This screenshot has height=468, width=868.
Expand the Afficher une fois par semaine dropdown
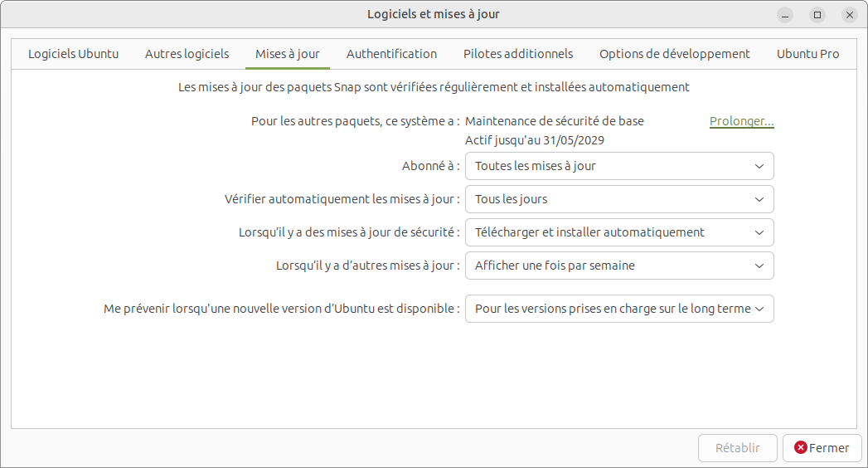(618, 266)
